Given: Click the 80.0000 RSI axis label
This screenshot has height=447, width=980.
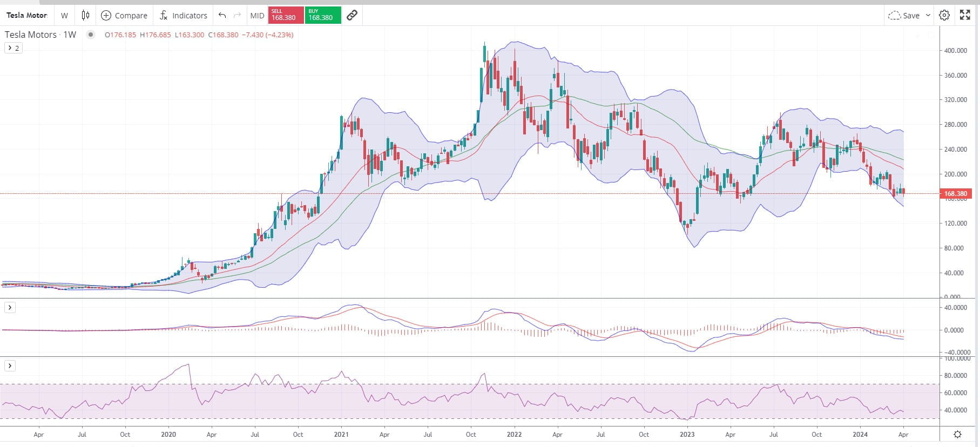Looking at the screenshot, I should (x=956, y=376).
